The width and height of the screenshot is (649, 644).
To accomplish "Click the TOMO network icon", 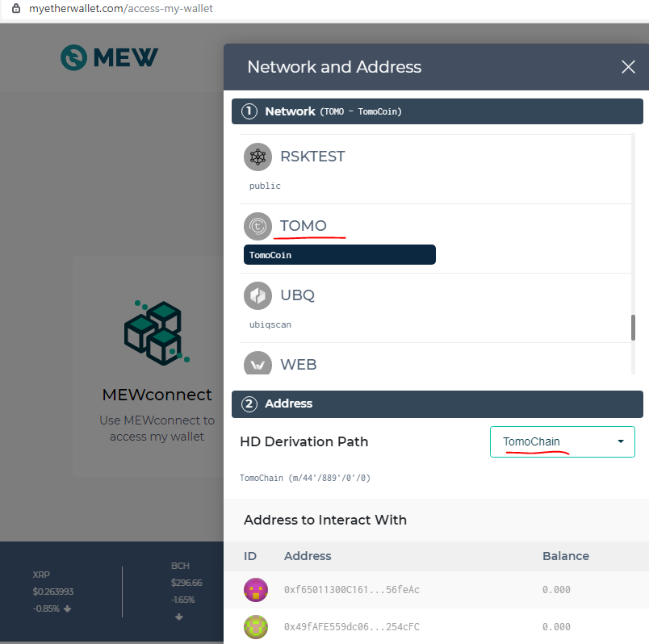I will coord(258,227).
